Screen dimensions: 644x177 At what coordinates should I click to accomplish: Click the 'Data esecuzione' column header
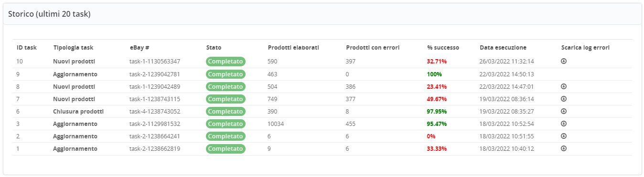click(x=503, y=48)
